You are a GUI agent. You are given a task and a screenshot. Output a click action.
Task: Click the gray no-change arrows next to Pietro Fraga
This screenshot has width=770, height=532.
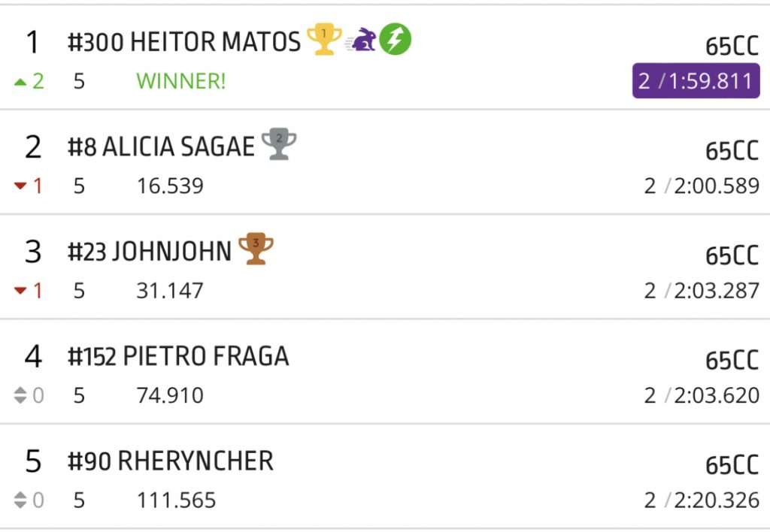pyautogui.click(x=21, y=396)
